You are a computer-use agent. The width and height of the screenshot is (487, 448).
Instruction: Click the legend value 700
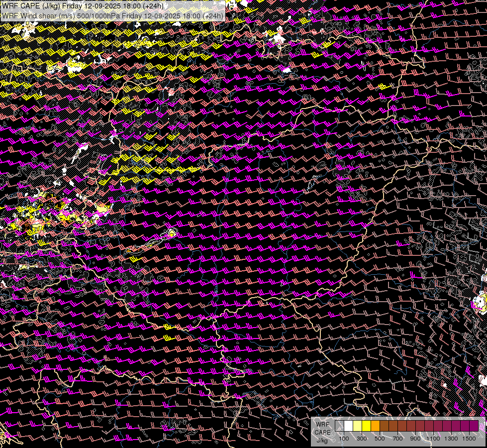pos(397,439)
